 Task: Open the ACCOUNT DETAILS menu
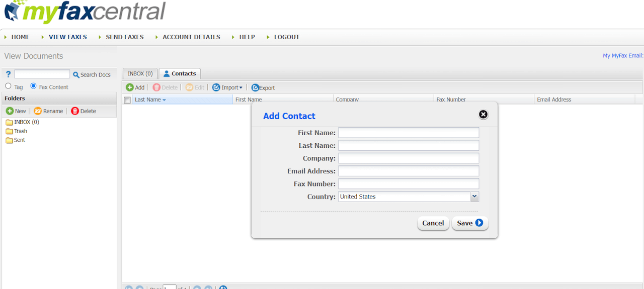click(x=191, y=37)
